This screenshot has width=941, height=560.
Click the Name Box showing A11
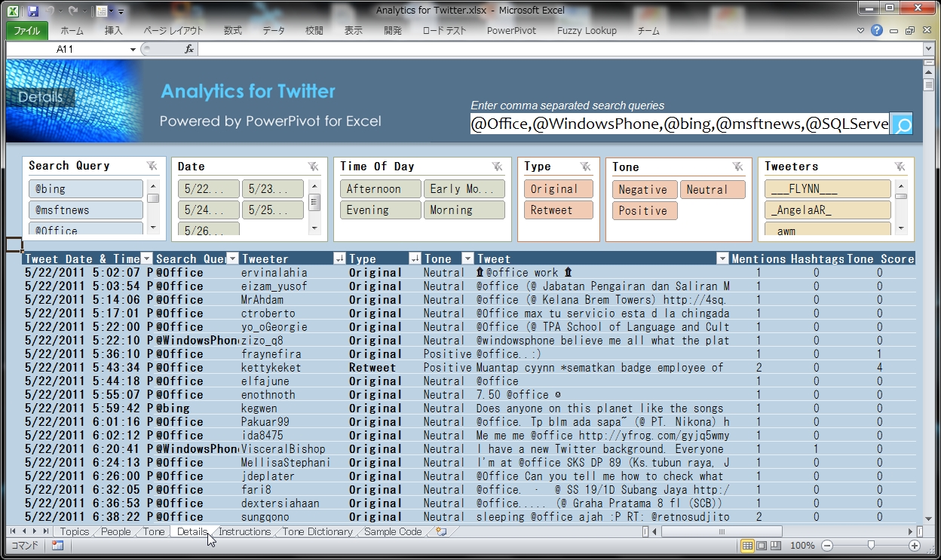pyautogui.click(x=67, y=49)
